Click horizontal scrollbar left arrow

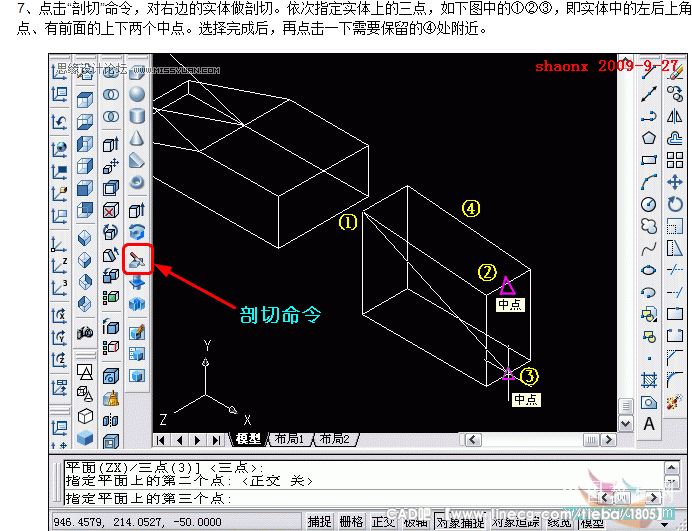tap(474, 440)
